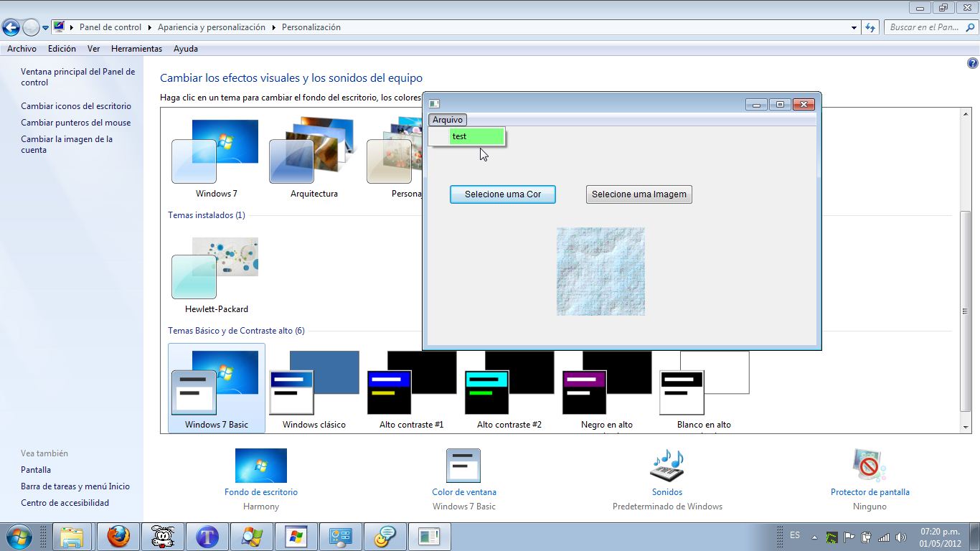Open the Pantalla link under Vea también
This screenshot has height=551, width=980.
(x=36, y=470)
